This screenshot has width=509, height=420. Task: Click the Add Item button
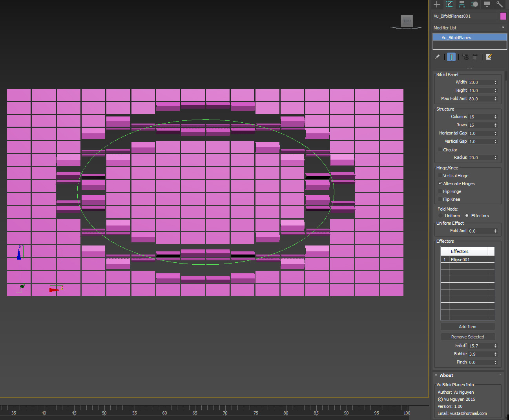(x=467, y=327)
